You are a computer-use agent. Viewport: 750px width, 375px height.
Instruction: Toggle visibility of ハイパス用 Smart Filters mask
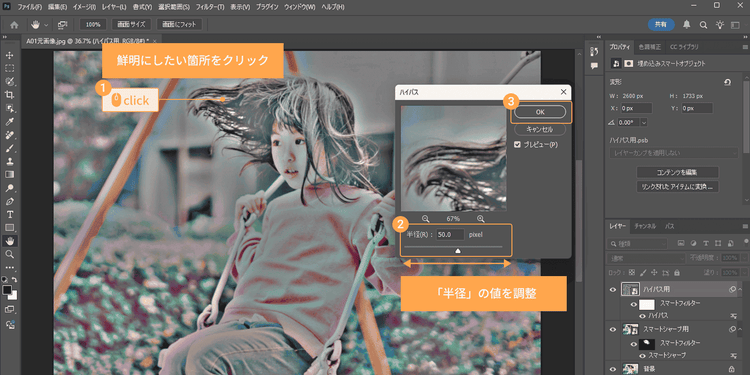point(633,304)
